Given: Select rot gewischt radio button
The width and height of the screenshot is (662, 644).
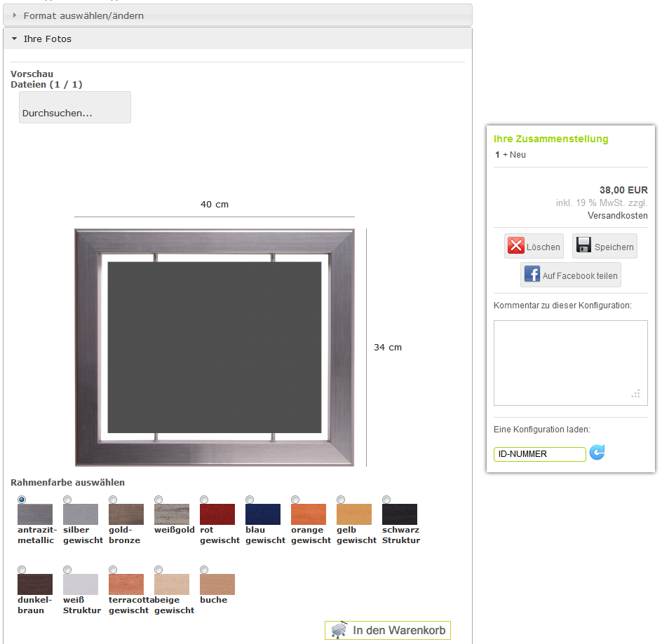Looking at the screenshot, I should (204, 499).
